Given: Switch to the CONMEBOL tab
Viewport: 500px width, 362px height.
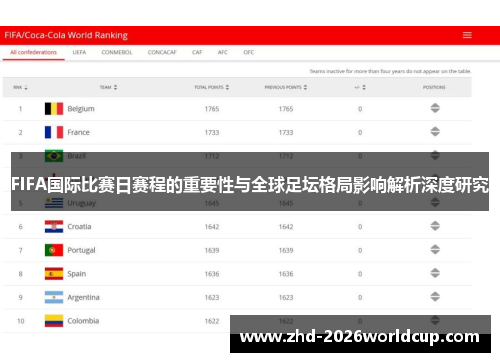Looking at the screenshot, I should click(117, 52).
